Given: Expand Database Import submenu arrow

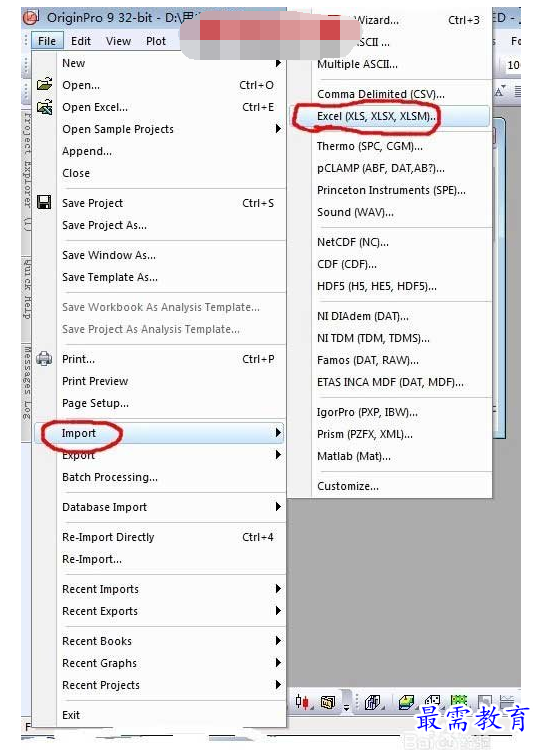Looking at the screenshot, I should coord(278,507).
